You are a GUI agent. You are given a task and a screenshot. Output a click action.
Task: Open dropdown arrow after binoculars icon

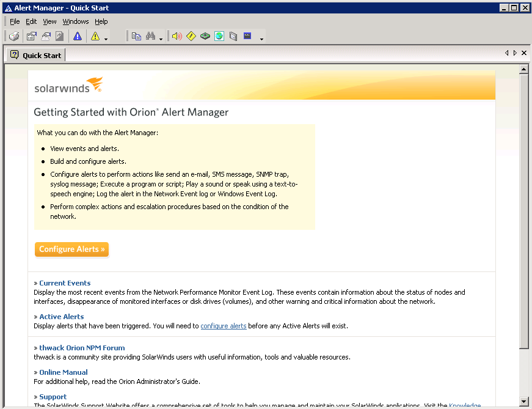pyautogui.click(x=161, y=39)
